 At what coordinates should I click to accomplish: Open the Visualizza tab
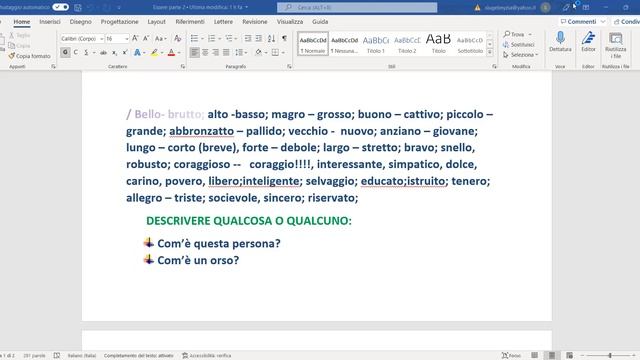290,22
